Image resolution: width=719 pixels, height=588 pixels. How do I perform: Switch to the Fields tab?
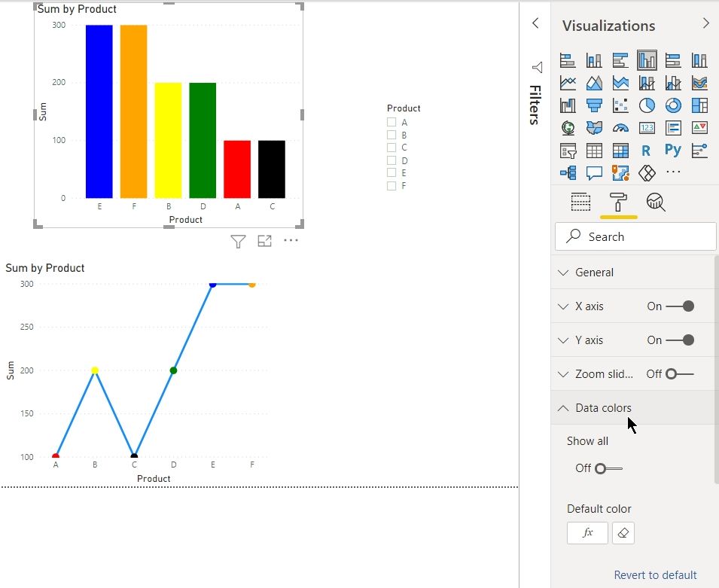(580, 202)
